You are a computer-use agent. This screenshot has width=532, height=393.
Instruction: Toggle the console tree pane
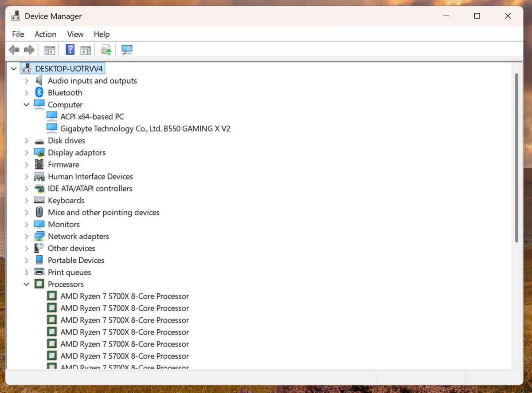(x=49, y=50)
